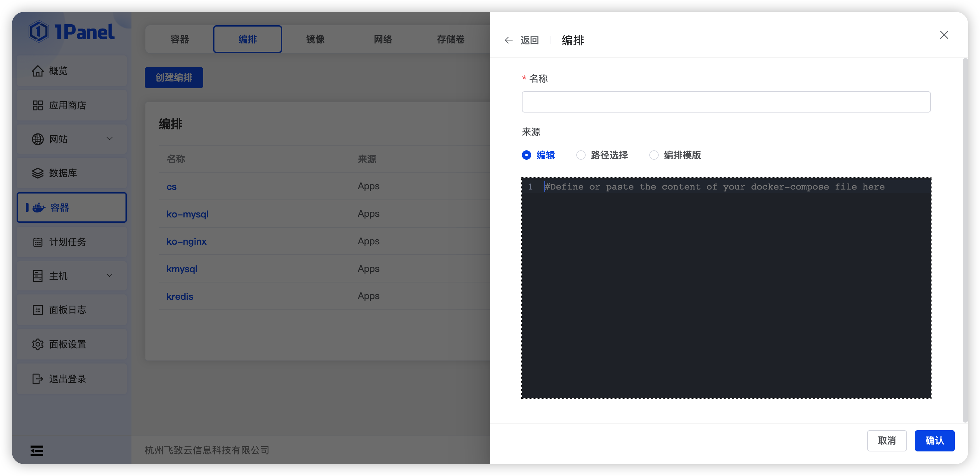Viewport: 980px width, 476px height.
Task: Open the 概览 overview page
Action: point(58,70)
